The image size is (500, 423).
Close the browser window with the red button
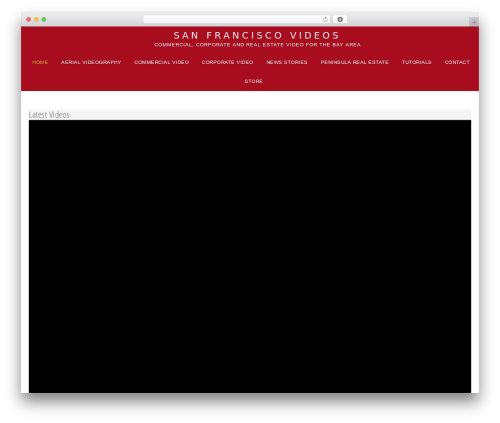coord(29,19)
